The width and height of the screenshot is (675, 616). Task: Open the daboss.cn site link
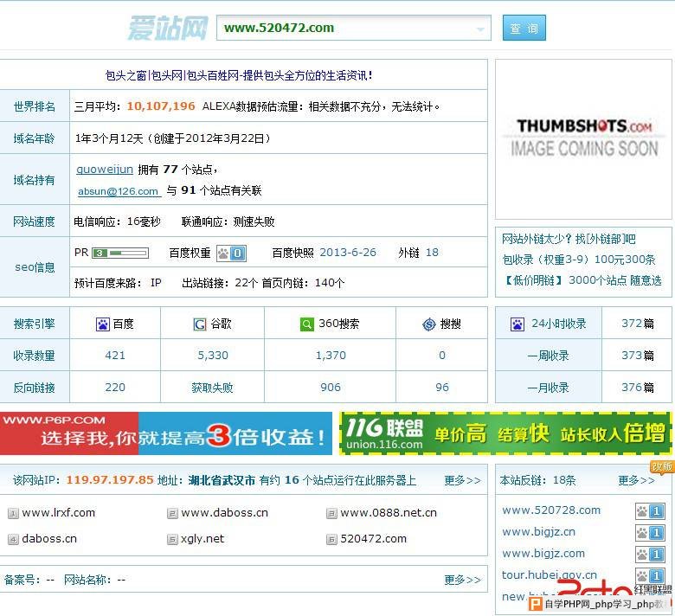(x=49, y=538)
